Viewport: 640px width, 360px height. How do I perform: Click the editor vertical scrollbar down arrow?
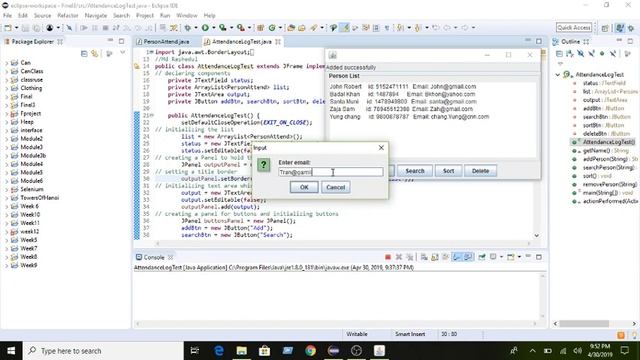point(537,236)
